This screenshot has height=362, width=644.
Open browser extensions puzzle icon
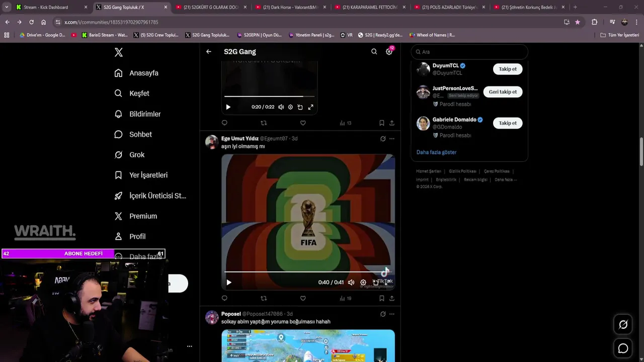pyautogui.click(x=594, y=22)
